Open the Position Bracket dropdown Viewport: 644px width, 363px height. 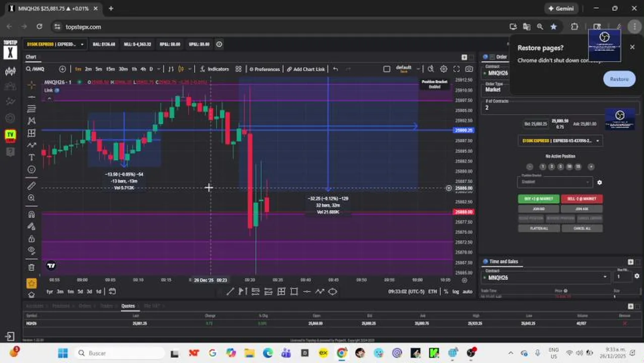pos(554,181)
